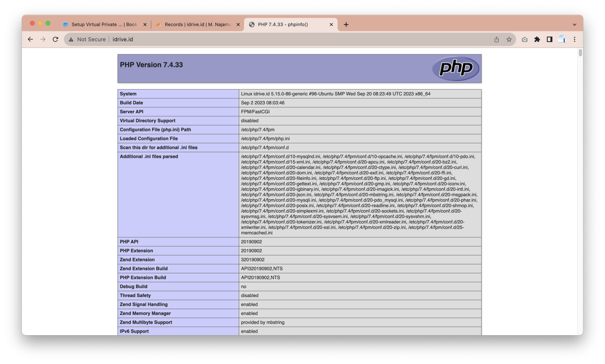
Task: Click the /etc/php/7.4/fpm path value
Action: (258, 130)
